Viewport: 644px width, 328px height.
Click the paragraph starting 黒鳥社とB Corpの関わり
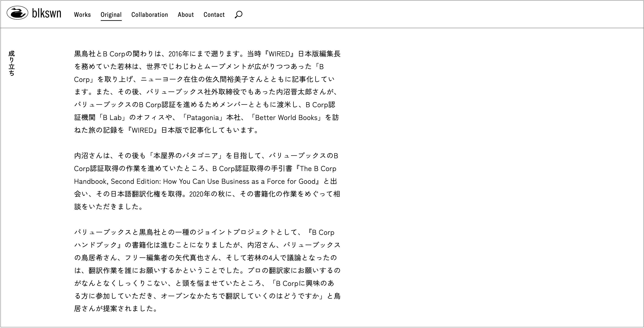tap(207, 92)
